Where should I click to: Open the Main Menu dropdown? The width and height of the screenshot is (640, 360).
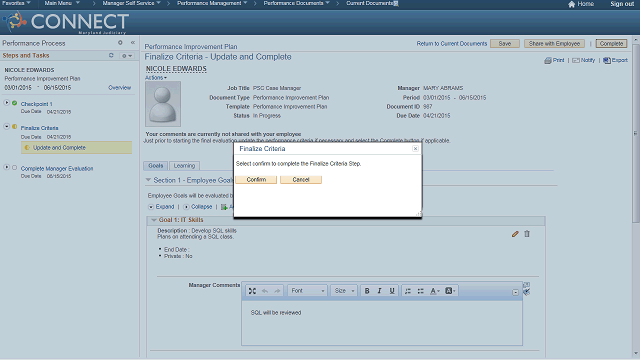pos(62,3)
